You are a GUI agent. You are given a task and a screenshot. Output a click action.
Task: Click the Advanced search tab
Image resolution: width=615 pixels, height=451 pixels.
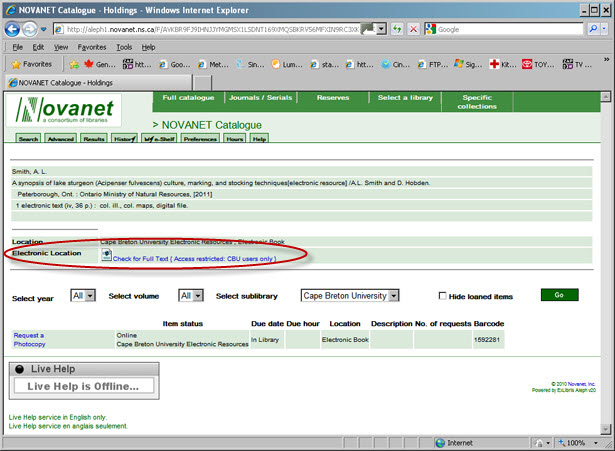(60, 139)
